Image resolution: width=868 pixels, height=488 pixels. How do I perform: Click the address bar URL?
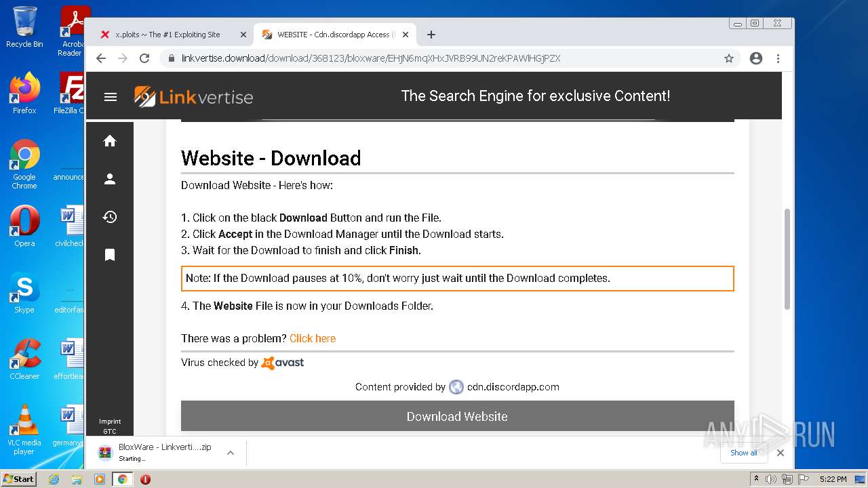(x=371, y=58)
